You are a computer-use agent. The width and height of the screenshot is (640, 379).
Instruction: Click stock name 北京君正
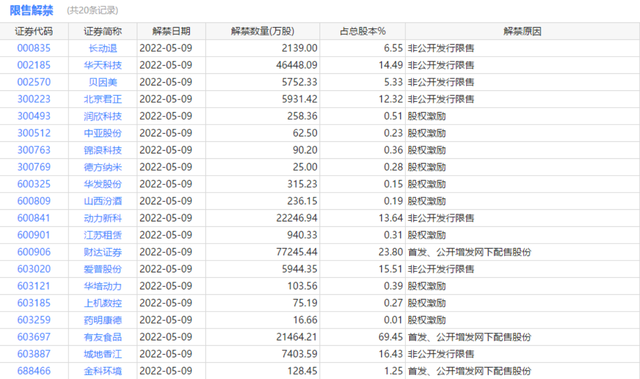[103, 99]
